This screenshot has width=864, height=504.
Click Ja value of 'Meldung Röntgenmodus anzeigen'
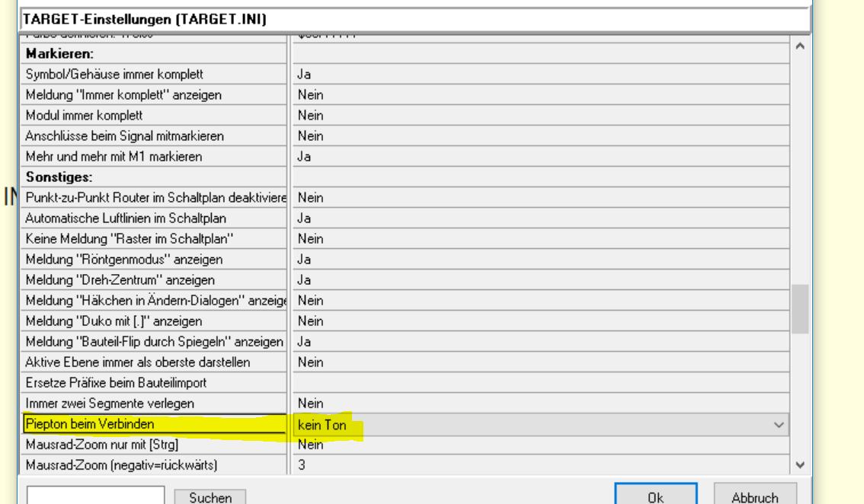tap(541, 260)
